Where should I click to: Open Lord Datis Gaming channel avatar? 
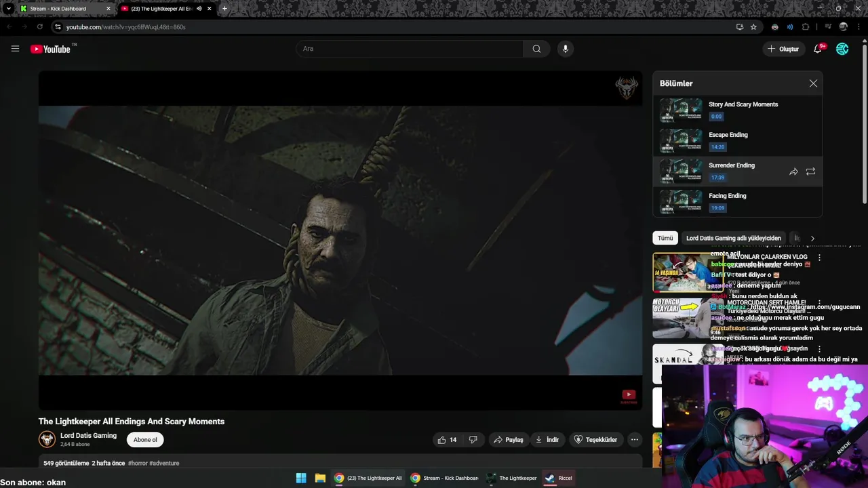click(47, 439)
